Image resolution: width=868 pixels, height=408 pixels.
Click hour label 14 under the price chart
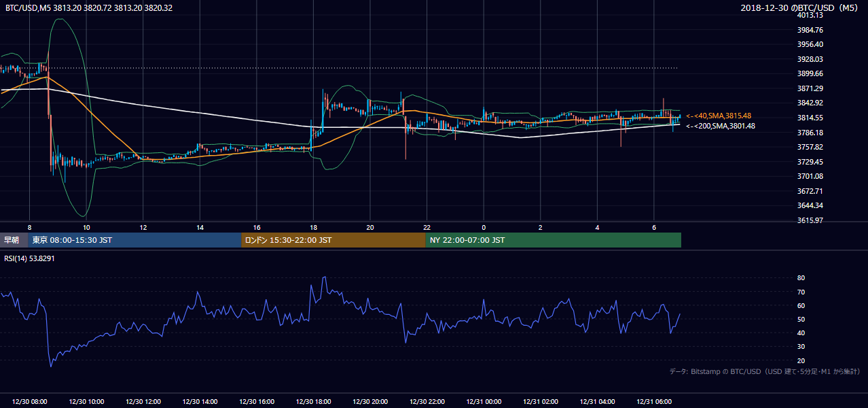point(200,227)
